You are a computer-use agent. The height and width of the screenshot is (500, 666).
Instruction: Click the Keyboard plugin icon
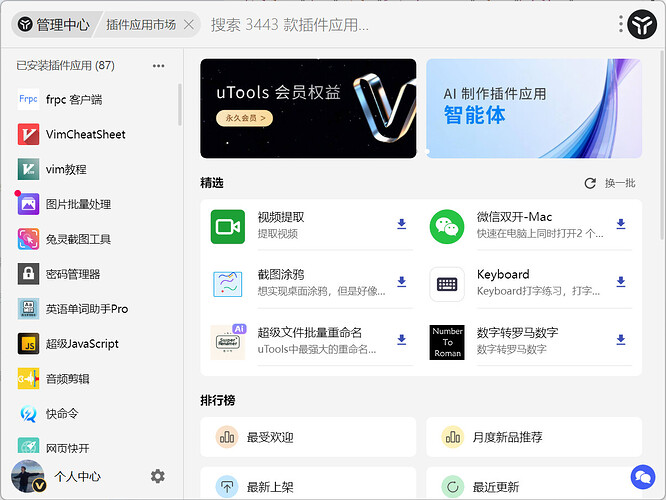(447, 284)
